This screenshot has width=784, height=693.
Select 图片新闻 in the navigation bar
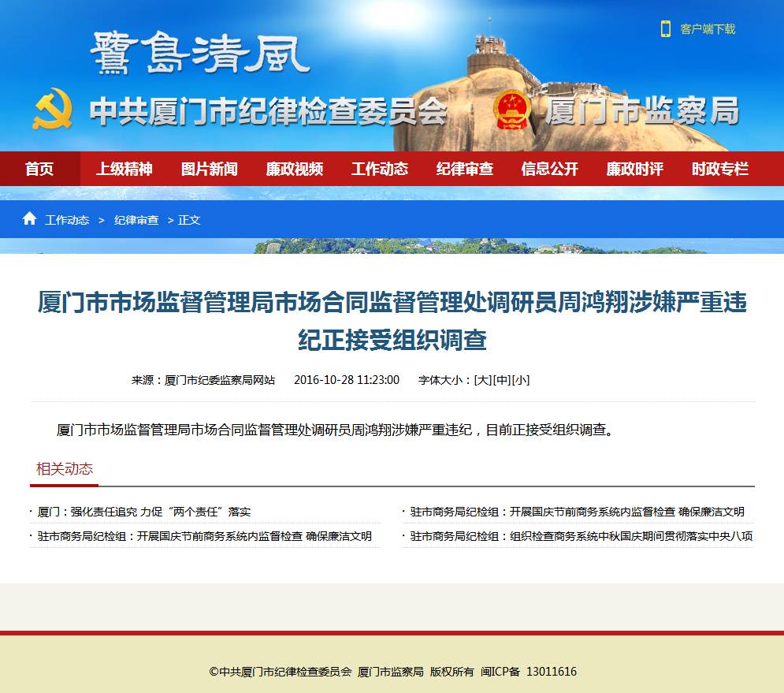[210, 169]
